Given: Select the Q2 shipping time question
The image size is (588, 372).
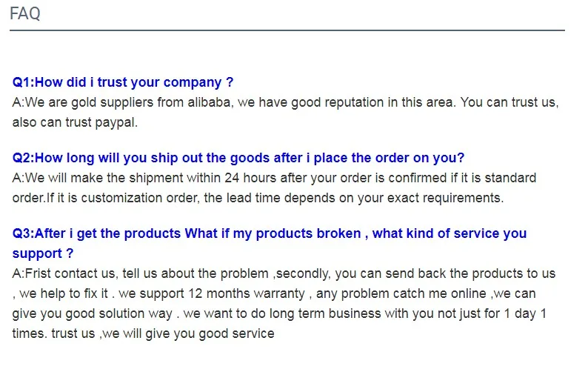Looking at the screenshot, I should coord(238,158).
